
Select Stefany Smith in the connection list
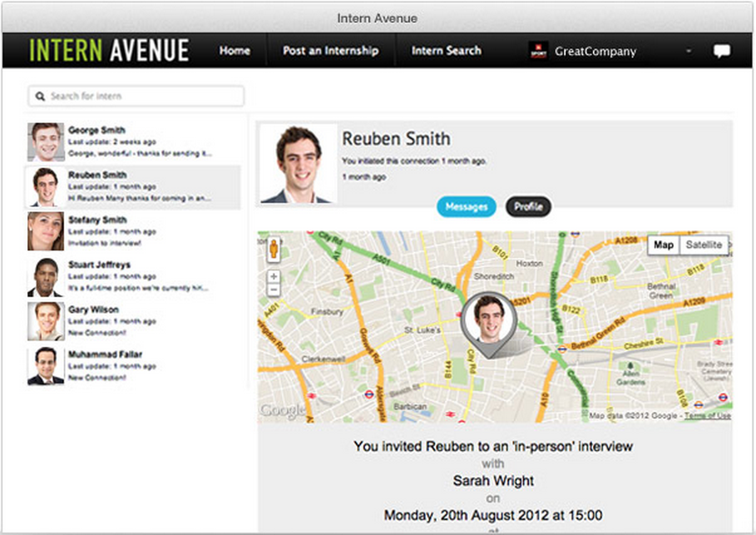(133, 231)
